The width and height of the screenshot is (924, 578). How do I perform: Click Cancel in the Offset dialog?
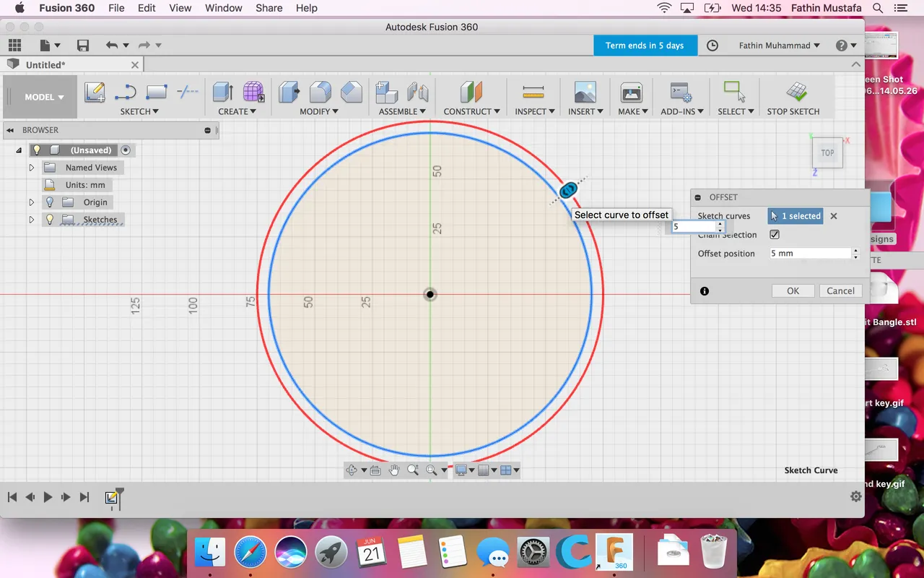click(840, 291)
